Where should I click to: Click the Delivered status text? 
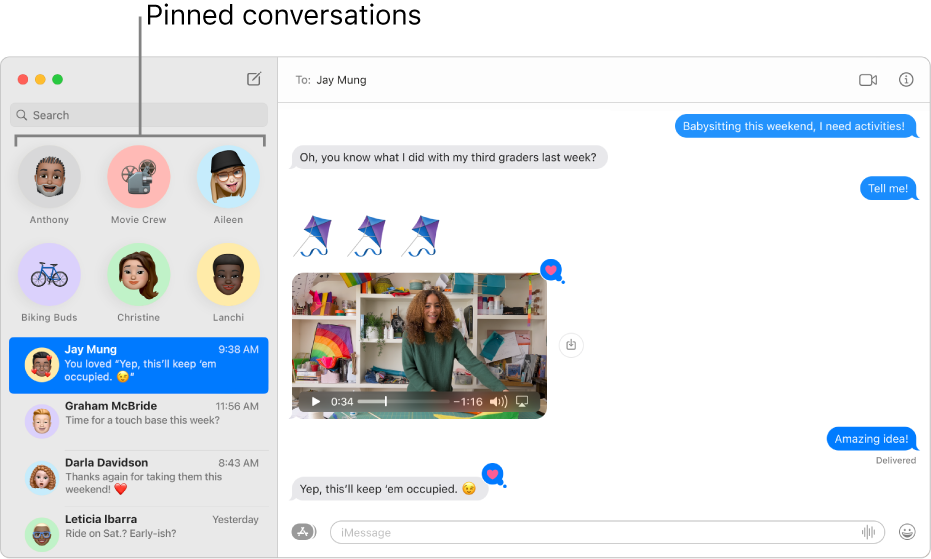(895, 460)
